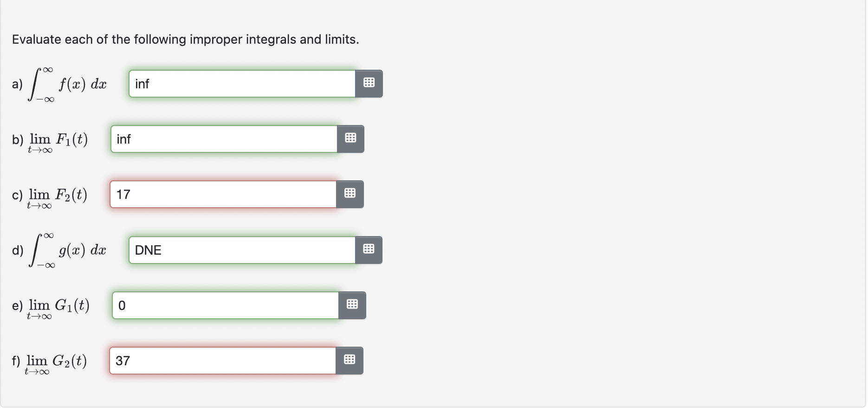This screenshot has height=408, width=868.
Task: Open the math keypad for part a
Action: click(x=369, y=83)
